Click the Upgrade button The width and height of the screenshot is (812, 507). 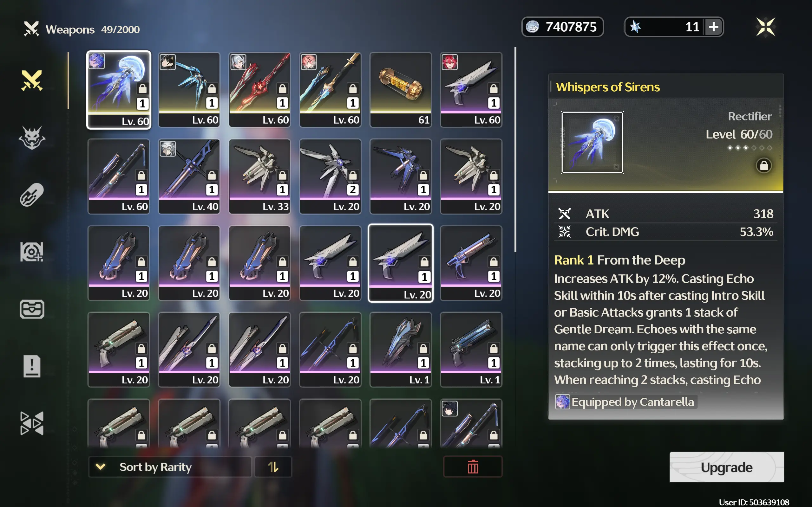click(726, 467)
